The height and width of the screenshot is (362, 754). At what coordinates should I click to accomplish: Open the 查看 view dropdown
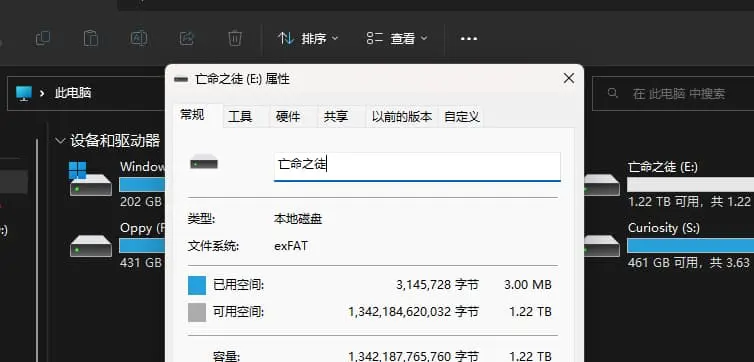coord(397,38)
